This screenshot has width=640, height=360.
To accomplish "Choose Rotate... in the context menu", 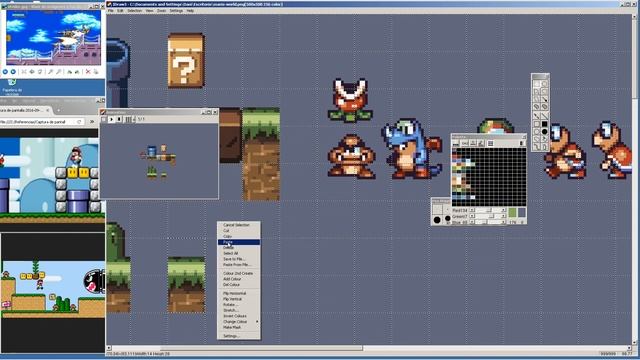I will pos(239,304).
